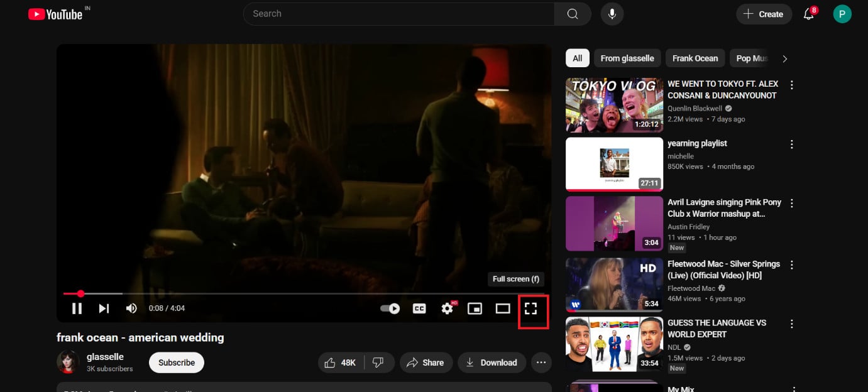Click the NDL channel name
Viewport: 868px width, 392px height.
click(675, 347)
